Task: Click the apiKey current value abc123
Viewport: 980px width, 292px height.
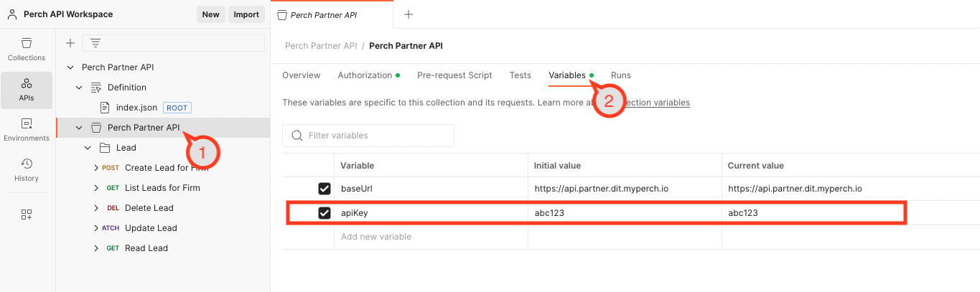Action: 743,213
